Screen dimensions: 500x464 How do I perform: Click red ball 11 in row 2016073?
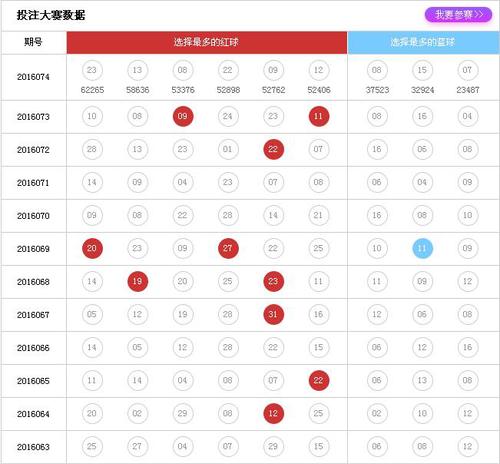click(x=319, y=116)
